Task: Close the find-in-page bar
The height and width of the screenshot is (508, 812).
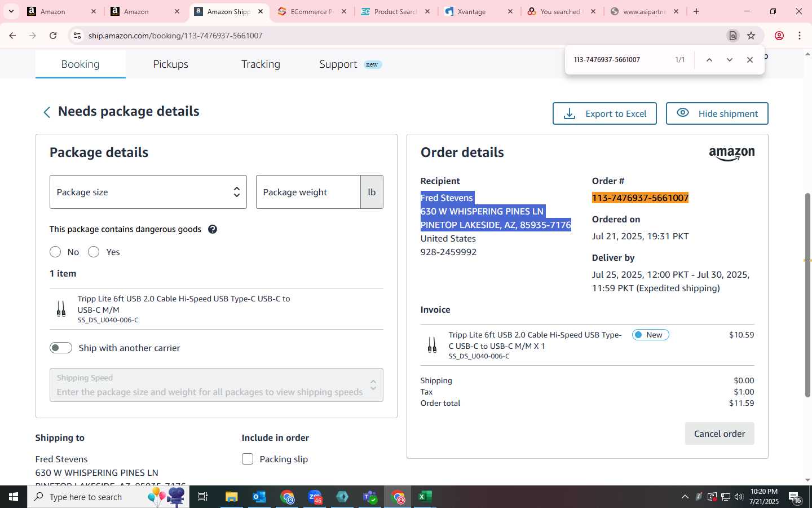Action: [750, 60]
